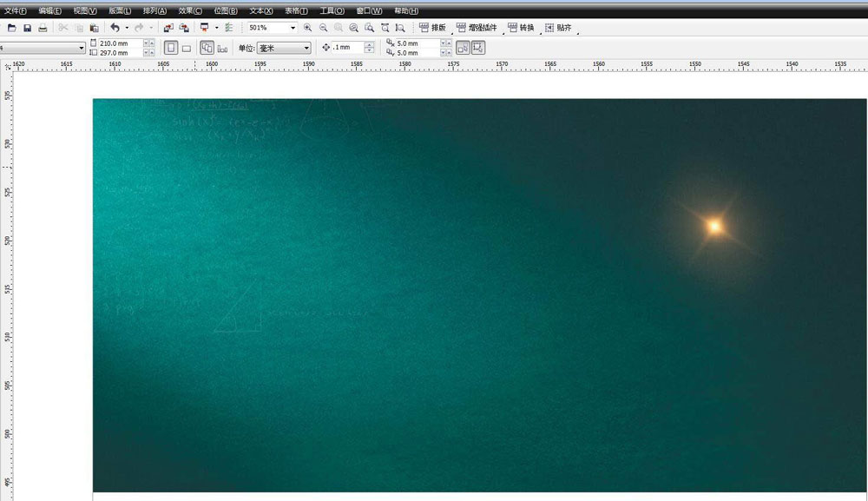
Task: Open the 排列(A) menu
Action: (155, 10)
